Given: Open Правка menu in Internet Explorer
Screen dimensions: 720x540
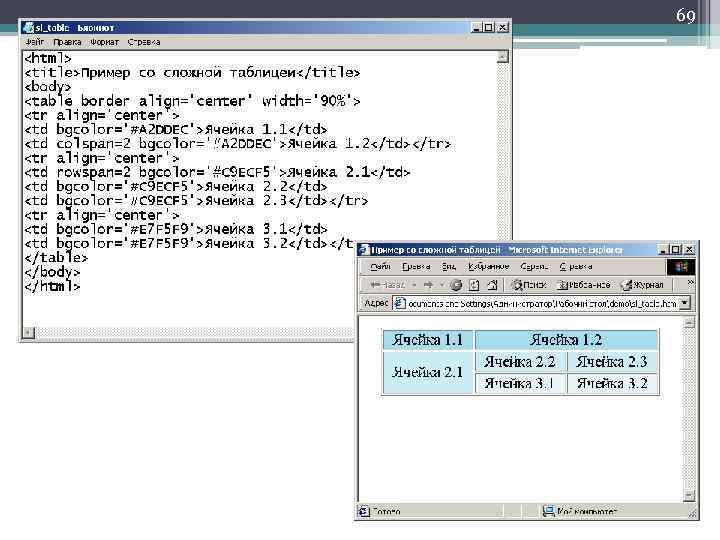Looking at the screenshot, I should coord(416,266).
